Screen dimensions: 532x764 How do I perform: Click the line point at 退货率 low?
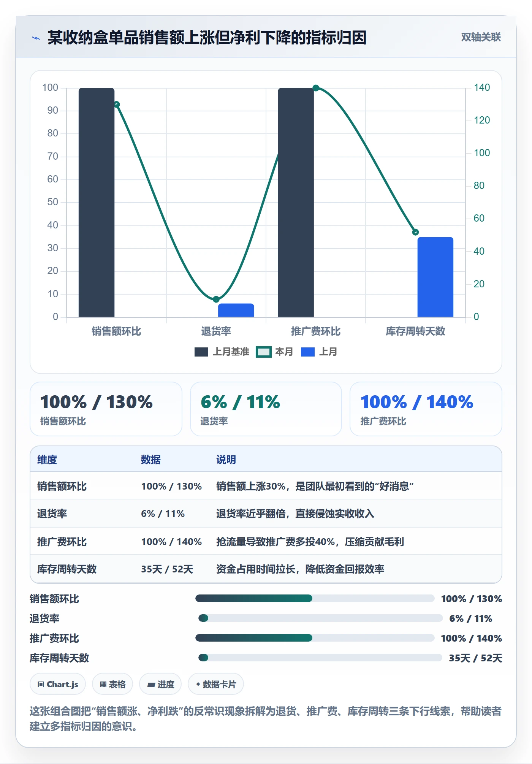click(x=216, y=299)
